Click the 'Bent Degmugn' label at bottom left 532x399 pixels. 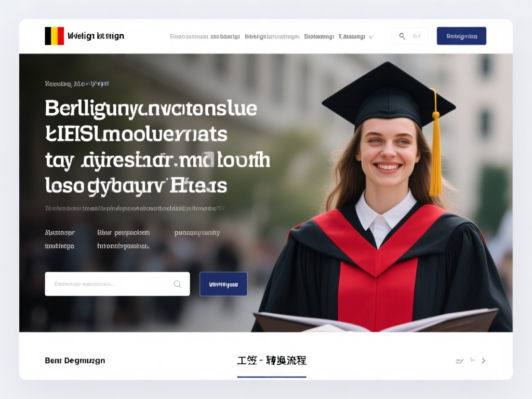point(75,361)
